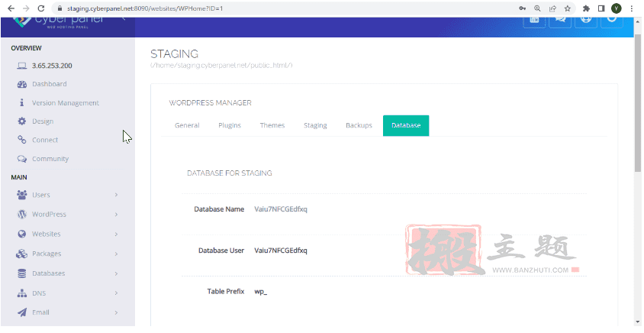Click the Connect link icon
This screenshot has width=644, height=333.
22,140
